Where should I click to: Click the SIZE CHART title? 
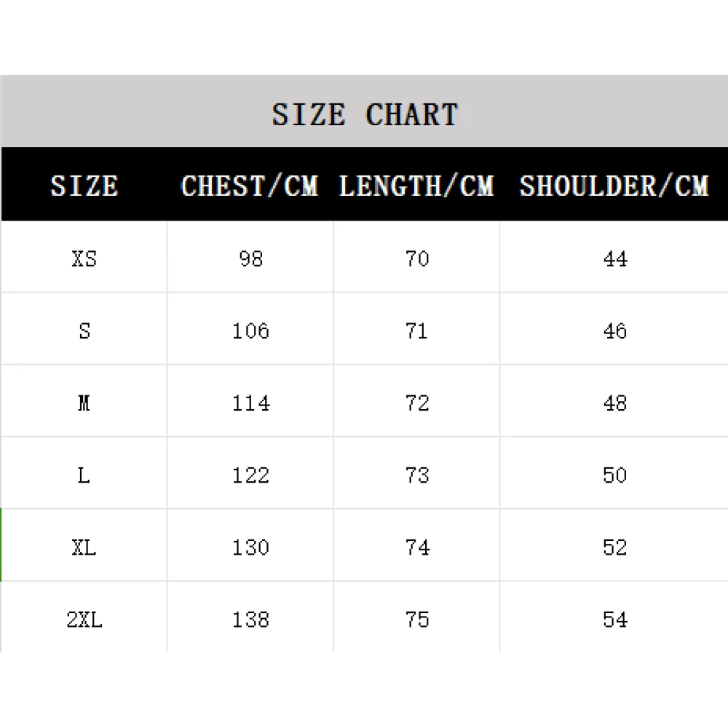click(x=365, y=115)
